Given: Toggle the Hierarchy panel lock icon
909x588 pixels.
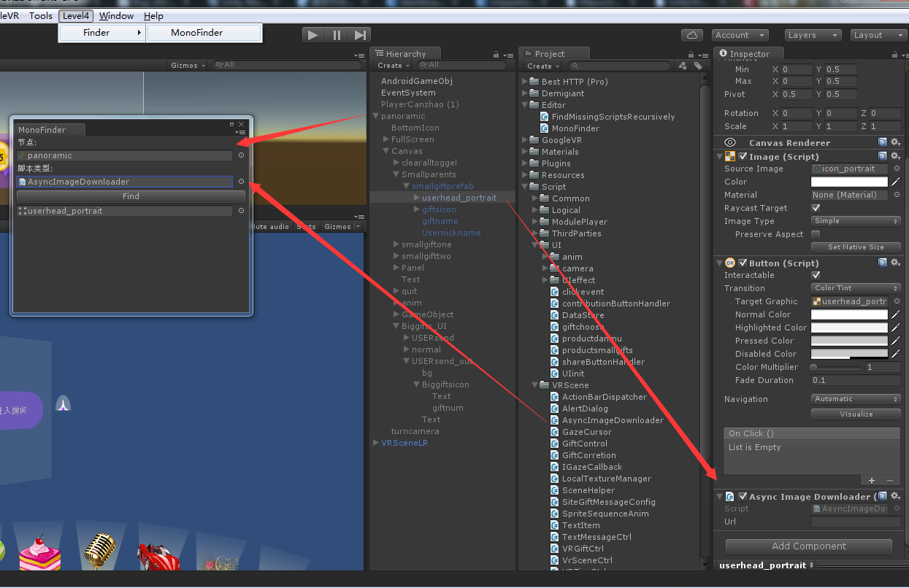Looking at the screenshot, I should 496,55.
